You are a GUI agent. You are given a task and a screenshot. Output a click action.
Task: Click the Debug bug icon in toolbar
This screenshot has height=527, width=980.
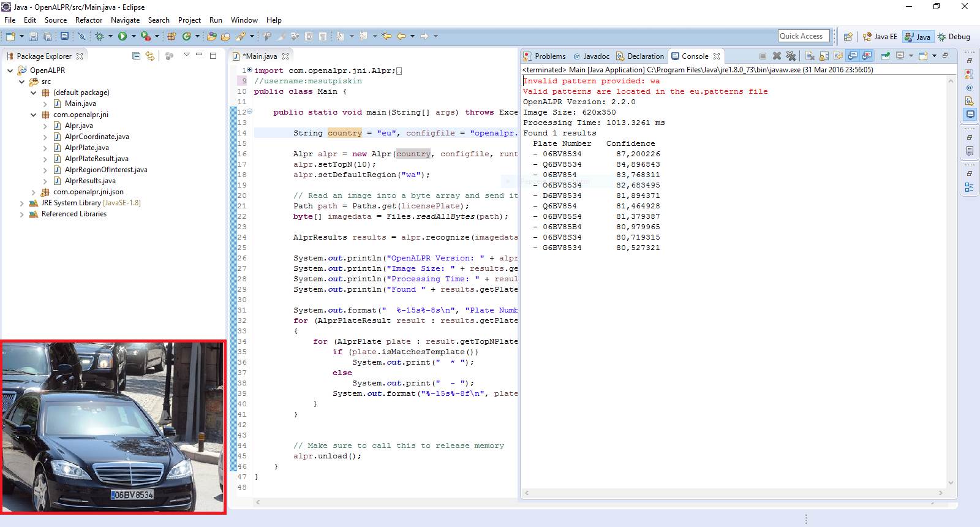click(99, 37)
